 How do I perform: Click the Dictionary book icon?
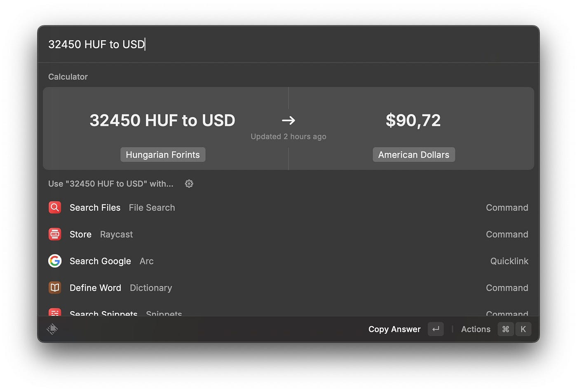coord(55,288)
